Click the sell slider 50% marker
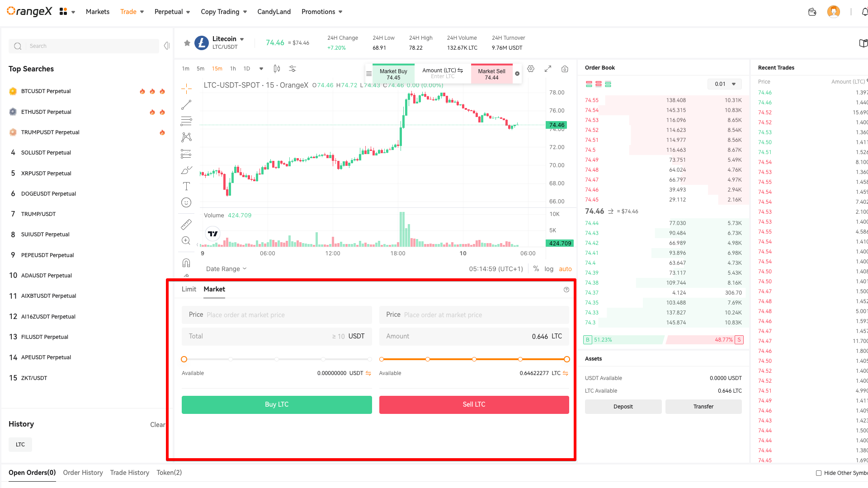This screenshot has height=488, width=868. pos(474,359)
